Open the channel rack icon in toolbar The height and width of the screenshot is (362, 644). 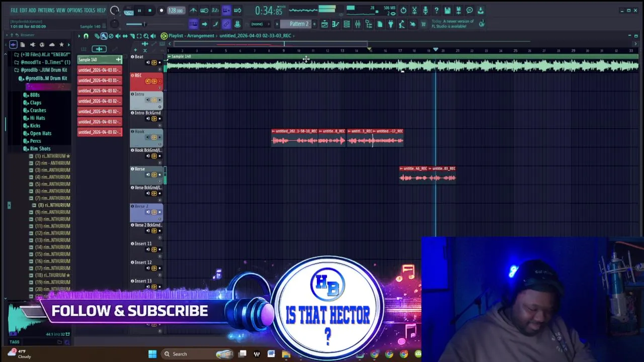tap(346, 24)
